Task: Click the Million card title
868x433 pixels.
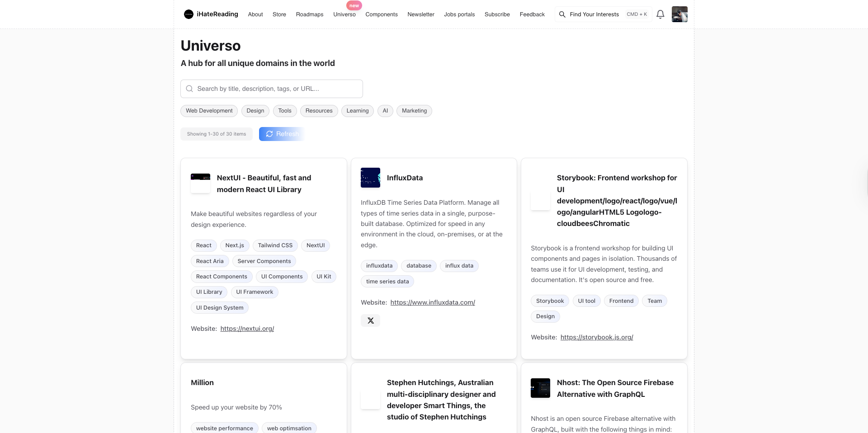Action: (202, 382)
